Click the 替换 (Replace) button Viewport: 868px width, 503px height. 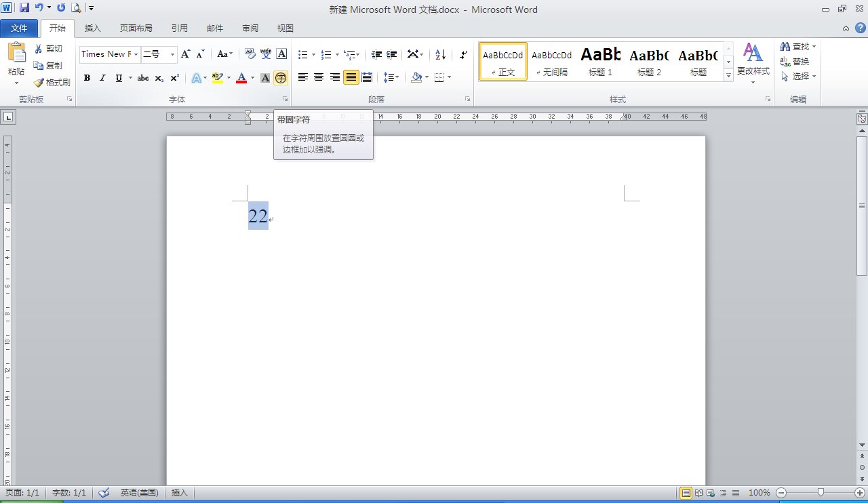click(795, 62)
